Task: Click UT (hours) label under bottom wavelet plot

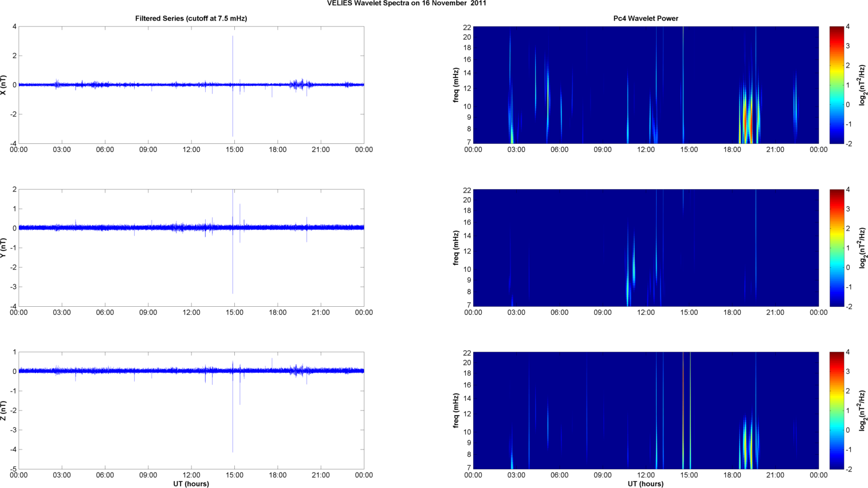Action: click(645, 483)
